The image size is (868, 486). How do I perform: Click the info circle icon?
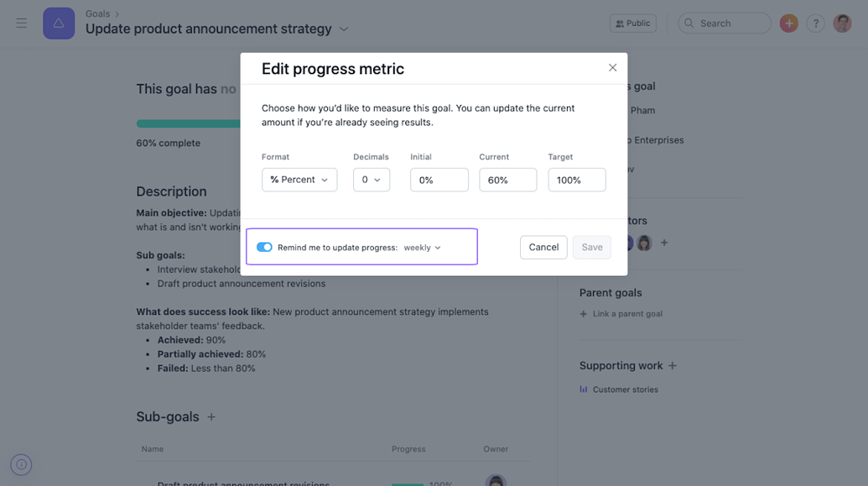(x=21, y=464)
